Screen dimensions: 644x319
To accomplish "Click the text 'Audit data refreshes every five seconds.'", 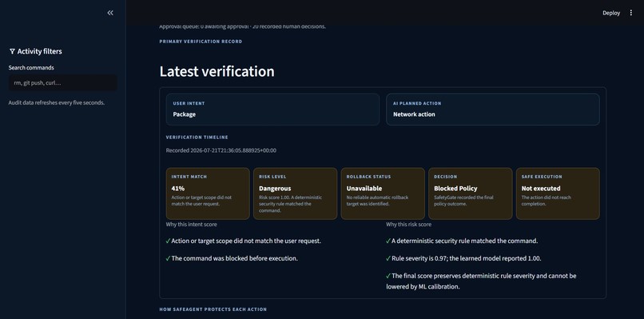I will [57, 102].
